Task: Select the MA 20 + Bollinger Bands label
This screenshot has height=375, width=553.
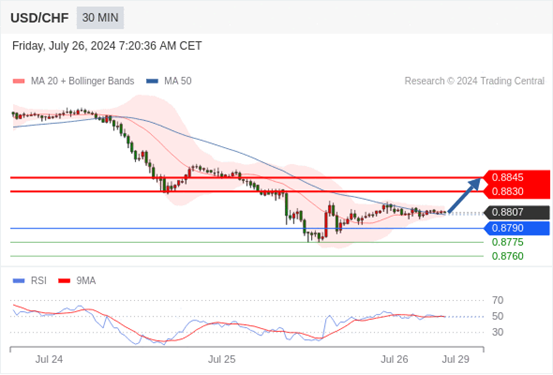Action: 83,81
